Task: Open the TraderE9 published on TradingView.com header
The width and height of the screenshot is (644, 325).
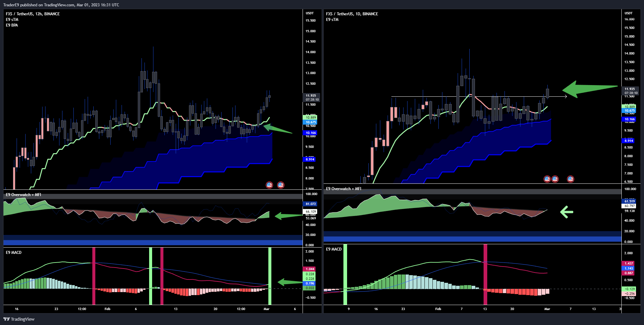Action: [61, 5]
